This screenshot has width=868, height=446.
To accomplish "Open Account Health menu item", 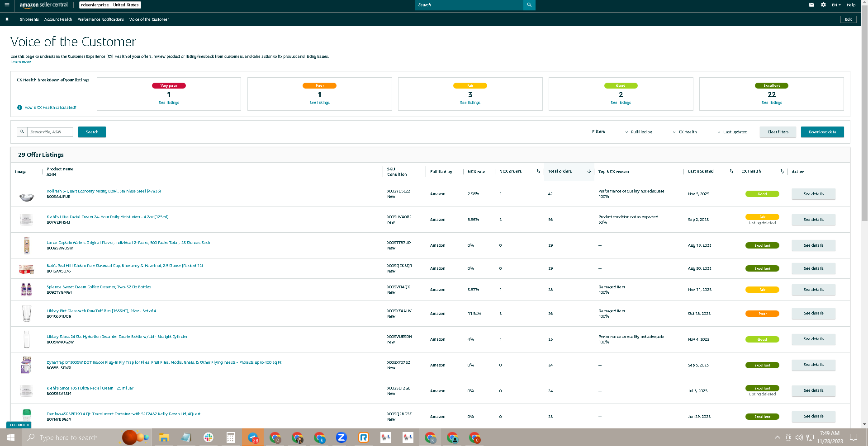I will click(58, 19).
